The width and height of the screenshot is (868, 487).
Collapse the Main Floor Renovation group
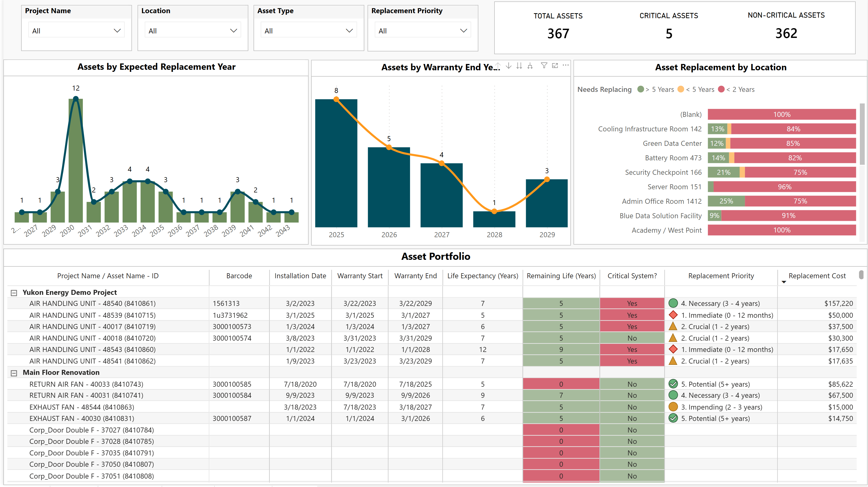pyautogui.click(x=14, y=373)
